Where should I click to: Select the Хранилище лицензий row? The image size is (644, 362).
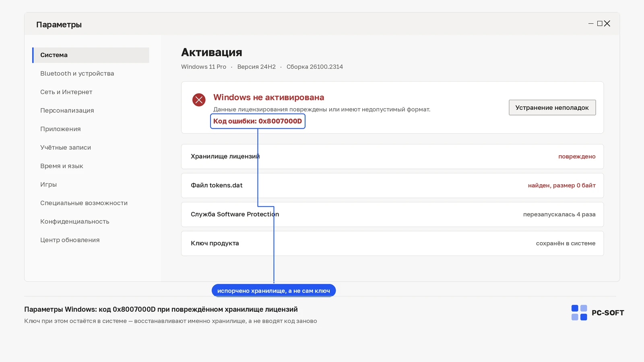(x=392, y=156)
